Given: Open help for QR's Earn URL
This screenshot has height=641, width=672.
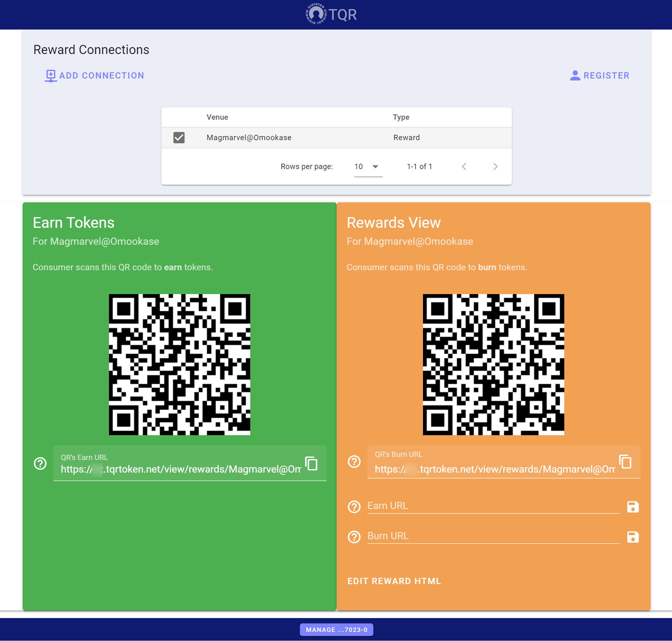Looking at the screenshot, I should (40, 463).
